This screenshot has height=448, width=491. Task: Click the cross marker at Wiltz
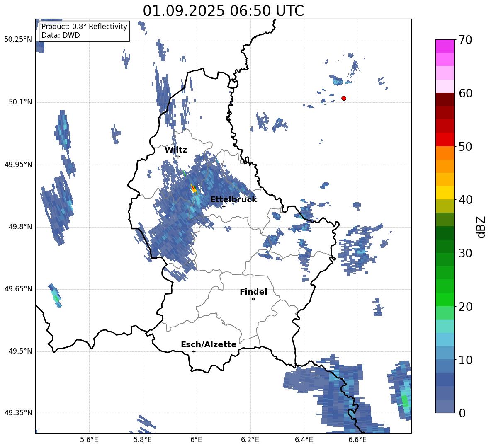[x=178, y=157]
